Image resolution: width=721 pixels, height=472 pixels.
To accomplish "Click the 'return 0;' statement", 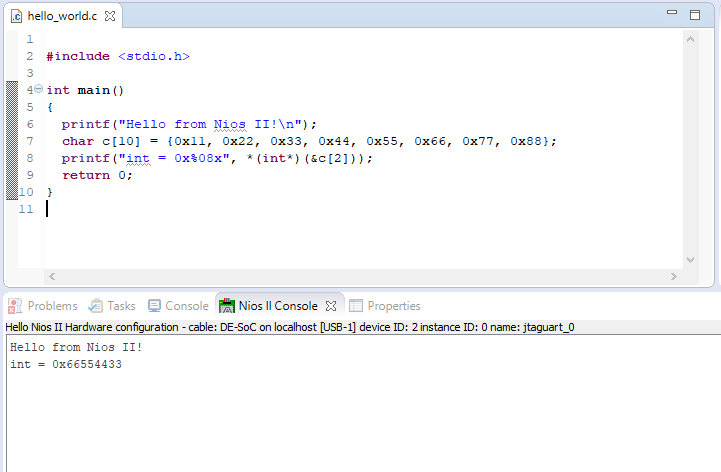I will 97,175.
